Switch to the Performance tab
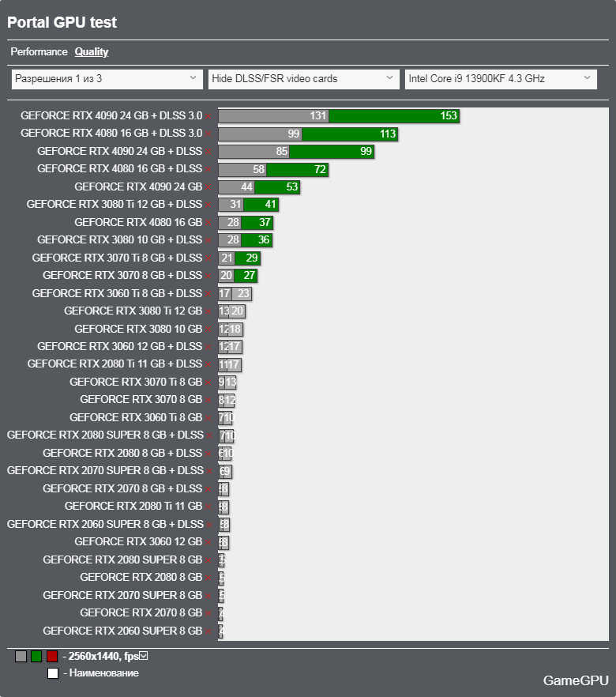Viewport: 616px width, 697px height. click(39, 52)
